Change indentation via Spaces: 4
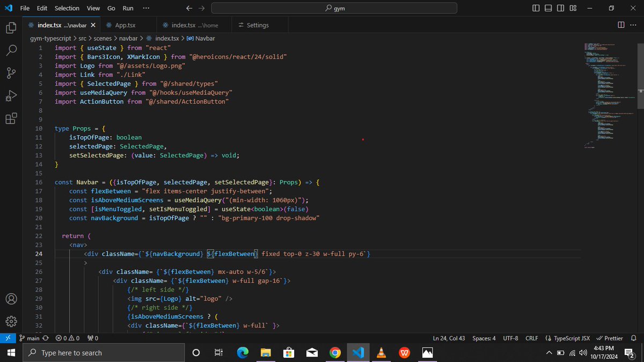 (484, 338)
